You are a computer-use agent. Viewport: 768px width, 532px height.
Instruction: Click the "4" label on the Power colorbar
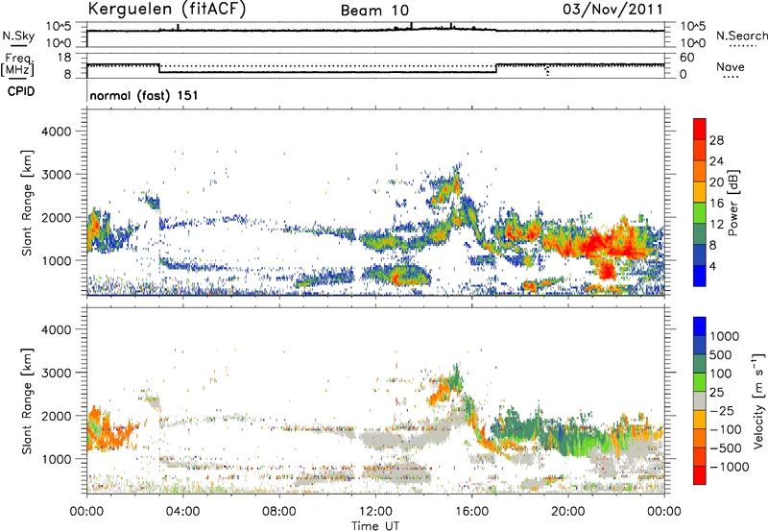point(712,266)
